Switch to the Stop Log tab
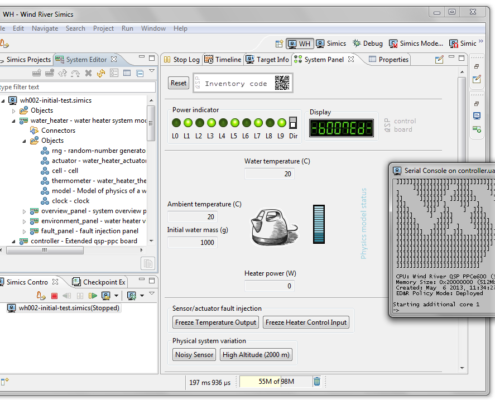Screen dimensions: 495x400 182,60
